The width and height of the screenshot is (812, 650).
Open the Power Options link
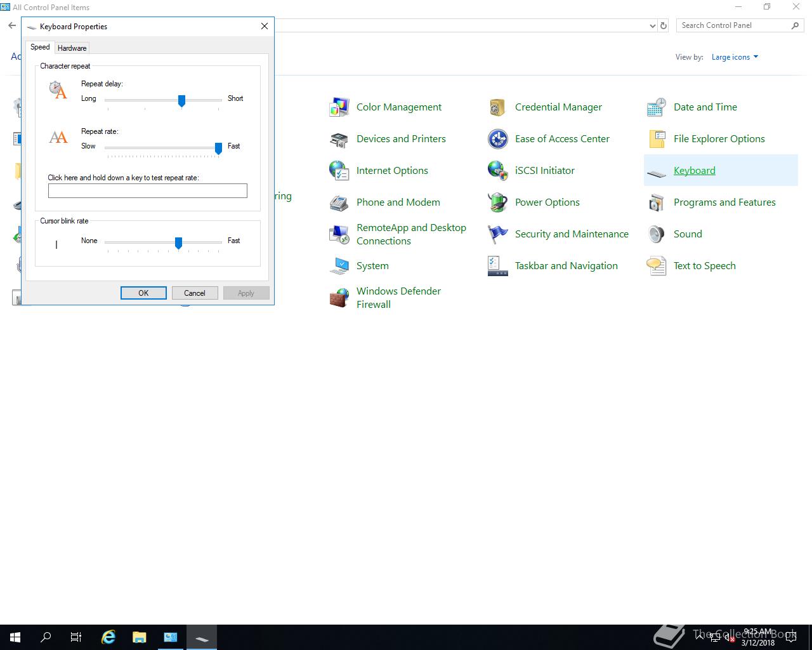pos(547,202)
